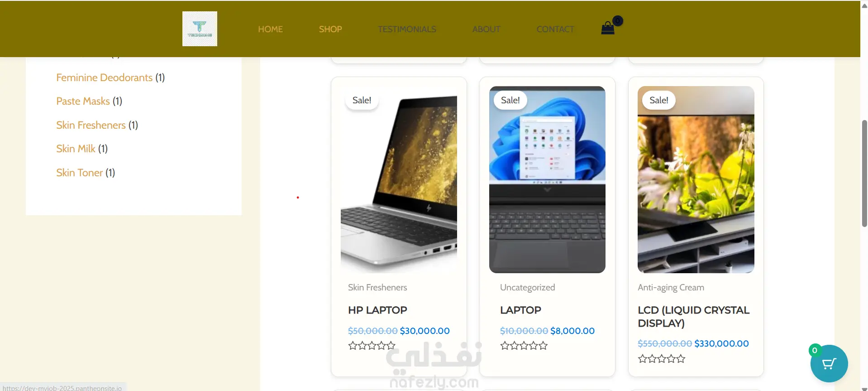868x391 pixels.
Task: Open the HP LAPTOP product title
Action: point(377,310)
